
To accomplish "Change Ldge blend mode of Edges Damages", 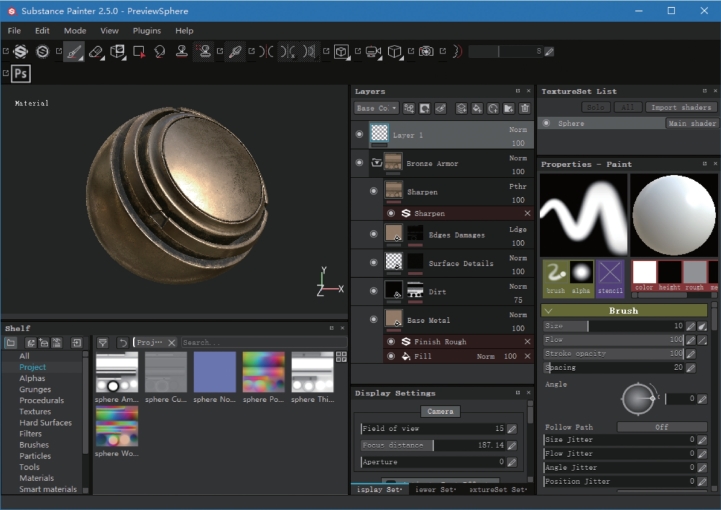I will pyautogui.click(x=518, y=229).
